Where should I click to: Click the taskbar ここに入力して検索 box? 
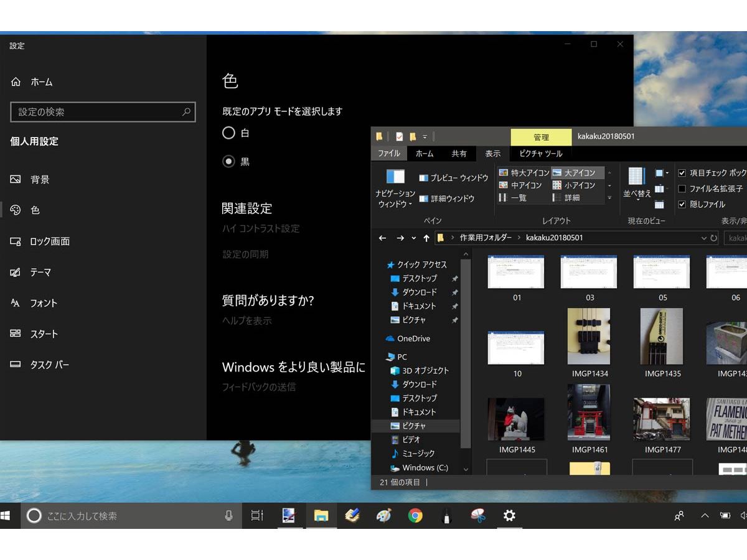coord(132,516)
